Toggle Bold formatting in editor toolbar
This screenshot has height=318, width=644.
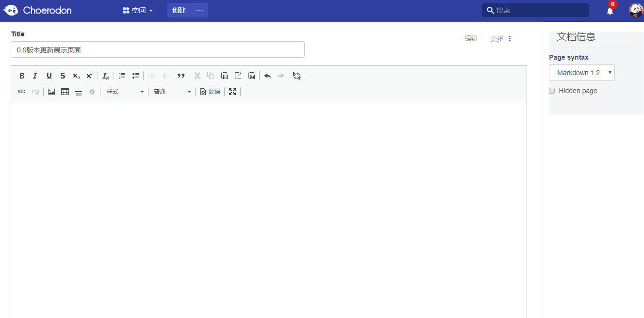tap(22, 76)
